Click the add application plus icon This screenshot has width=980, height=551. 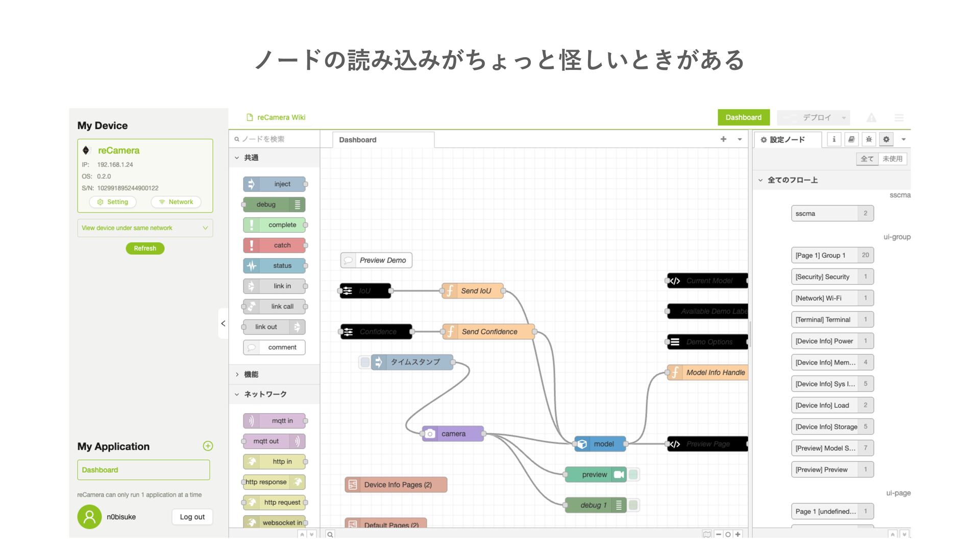click(208, 446)
